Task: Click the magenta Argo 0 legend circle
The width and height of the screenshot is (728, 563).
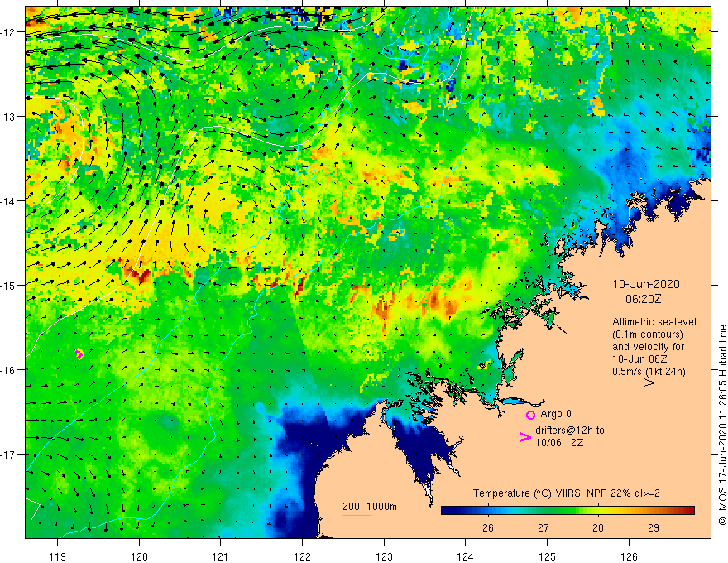Action: (x=530, y=415)
